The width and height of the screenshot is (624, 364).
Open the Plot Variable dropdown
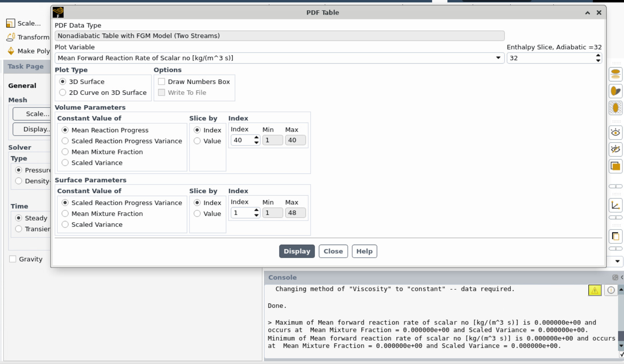pos(498,58)
